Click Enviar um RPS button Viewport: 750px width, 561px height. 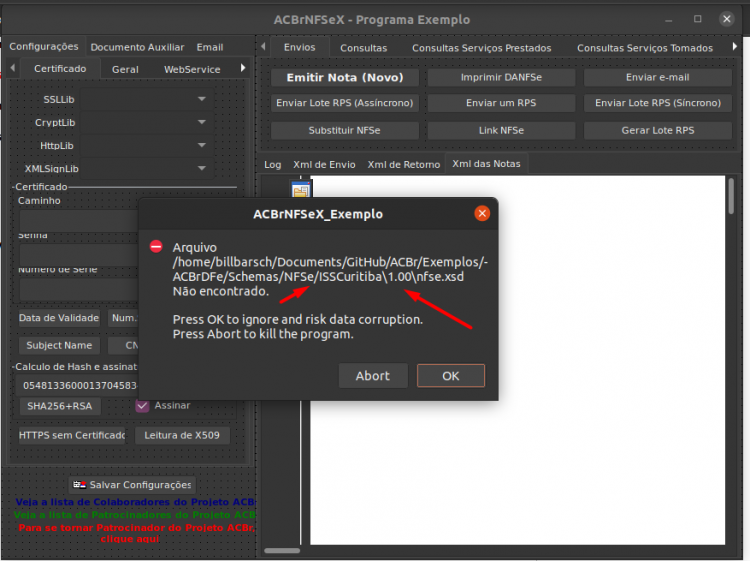coord(501,103)
